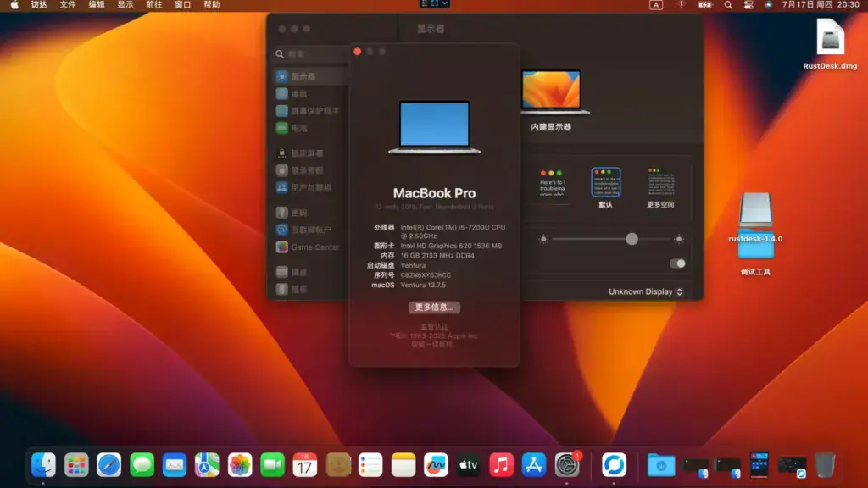Image resolution: width=868 pixels, height=488 pixels.
Task: Choose the 更多空间 resolution option
Action: click(x=660, y=187)
